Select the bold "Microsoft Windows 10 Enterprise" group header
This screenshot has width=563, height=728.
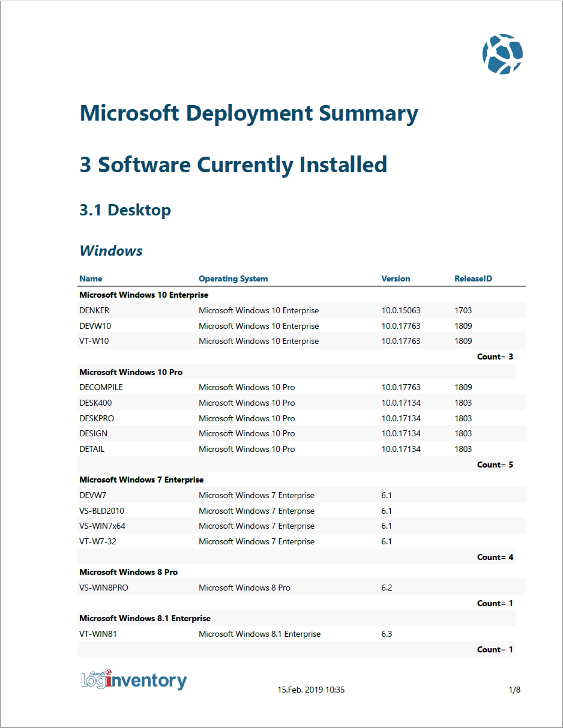(144, 295)
